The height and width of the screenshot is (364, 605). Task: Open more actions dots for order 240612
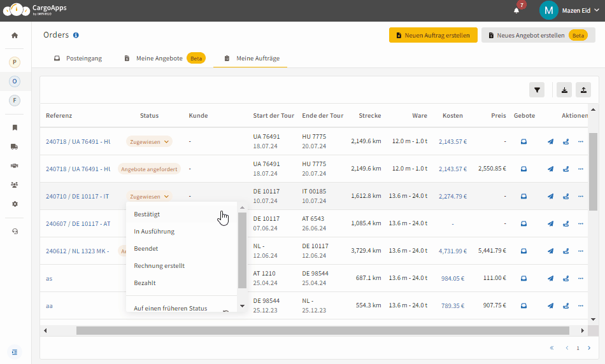(581, 251)
